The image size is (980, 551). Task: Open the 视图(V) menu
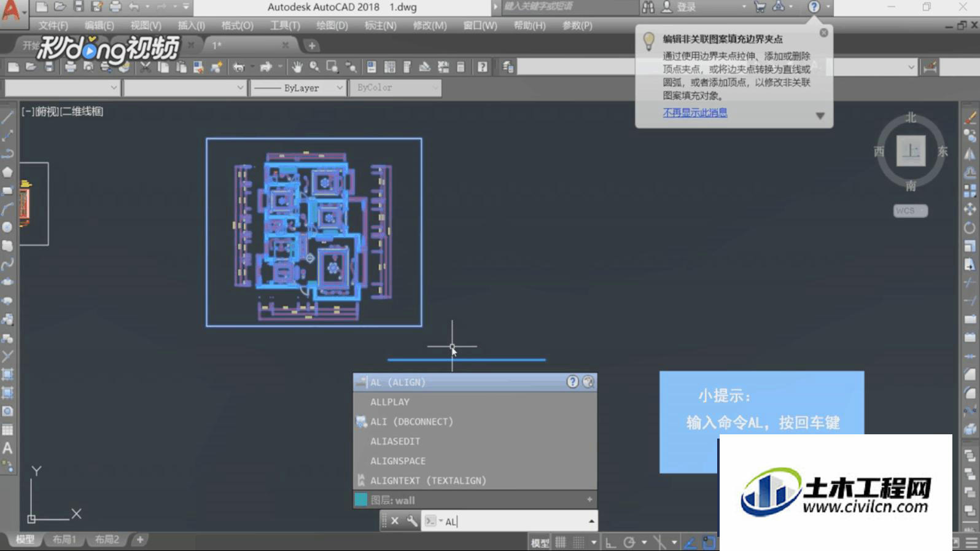click(146, 26)
